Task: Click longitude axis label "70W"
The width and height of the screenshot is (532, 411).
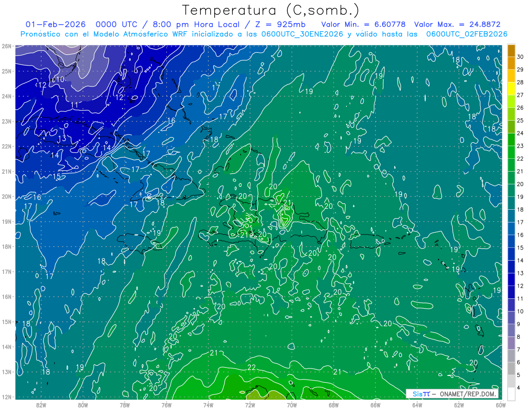Action: point(292,404)
